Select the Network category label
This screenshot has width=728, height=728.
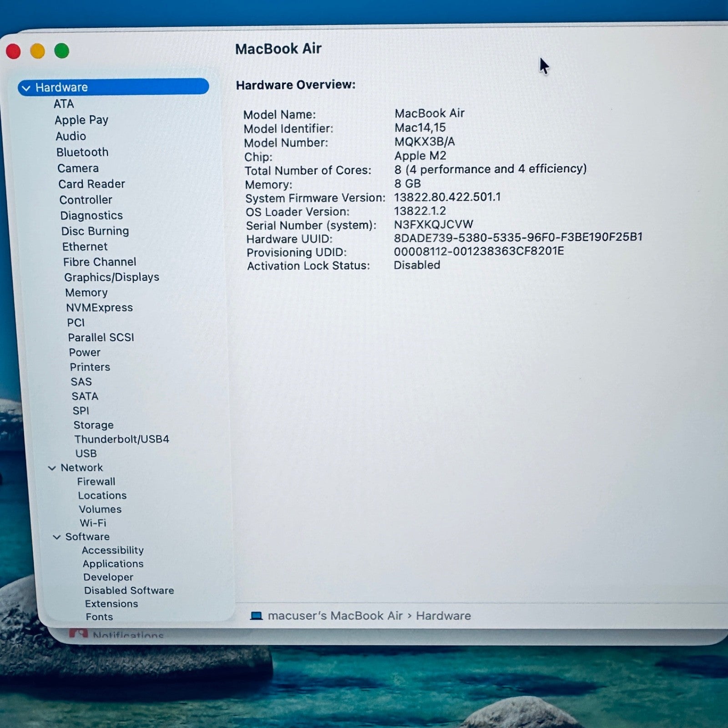coord(81,467)
